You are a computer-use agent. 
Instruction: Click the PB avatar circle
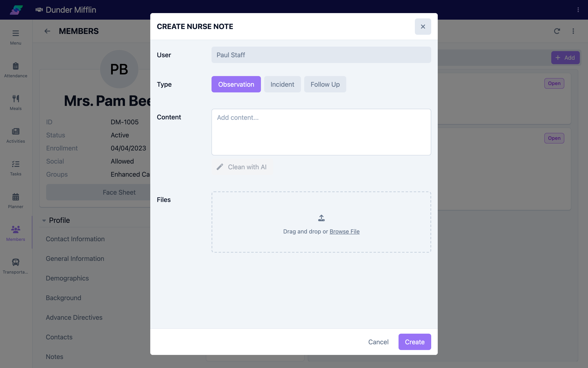119,69
